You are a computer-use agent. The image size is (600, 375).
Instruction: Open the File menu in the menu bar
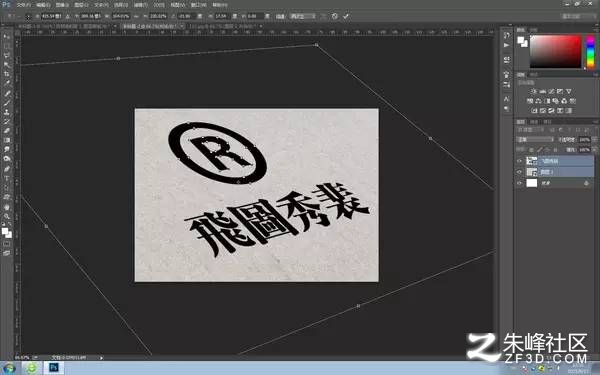click(x=23, y=5)
